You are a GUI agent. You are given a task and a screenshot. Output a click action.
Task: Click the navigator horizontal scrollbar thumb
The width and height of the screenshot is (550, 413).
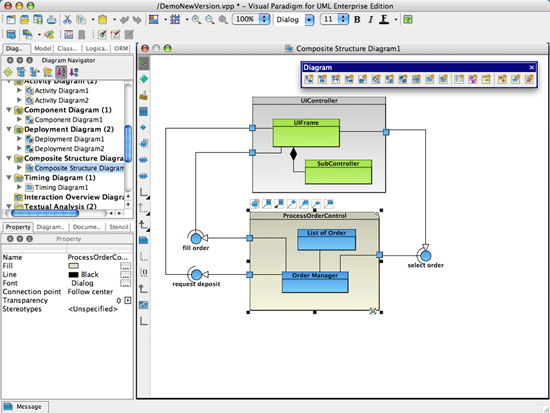click(45, 213)
